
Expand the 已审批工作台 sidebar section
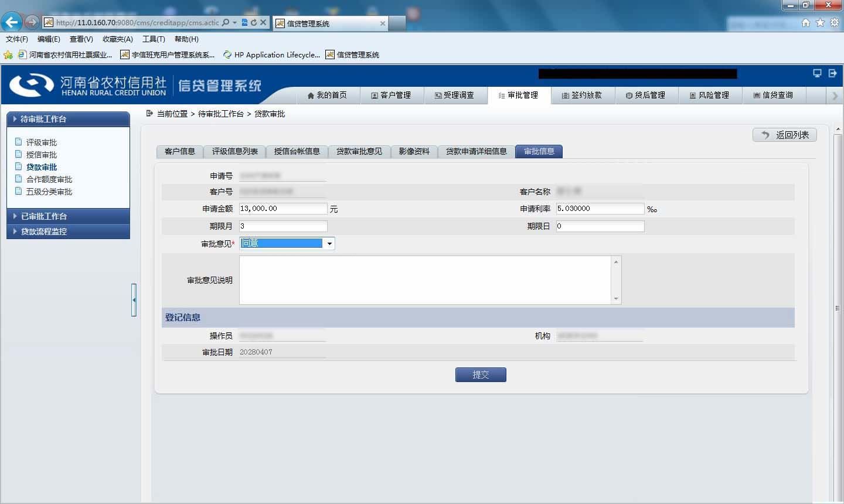click(68, 216)
